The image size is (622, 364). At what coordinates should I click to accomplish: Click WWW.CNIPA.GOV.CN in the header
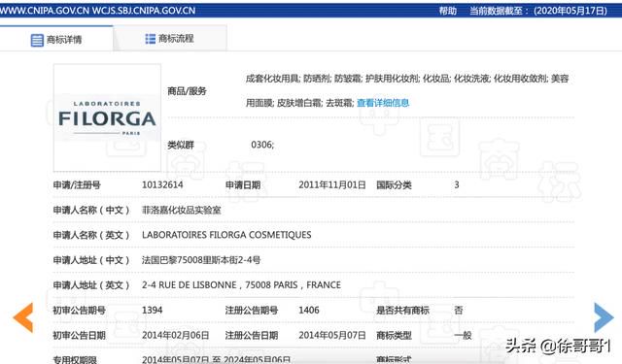click(45, 11)
